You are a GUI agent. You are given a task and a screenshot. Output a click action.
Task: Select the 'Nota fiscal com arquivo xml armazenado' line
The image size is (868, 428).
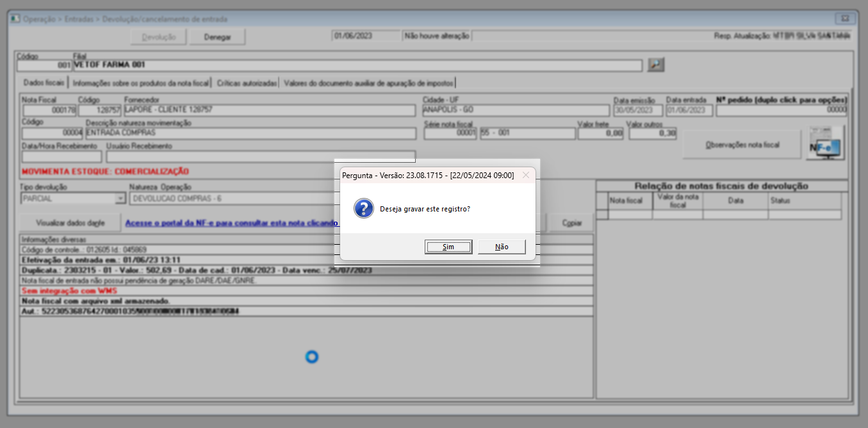click(306, 301)
